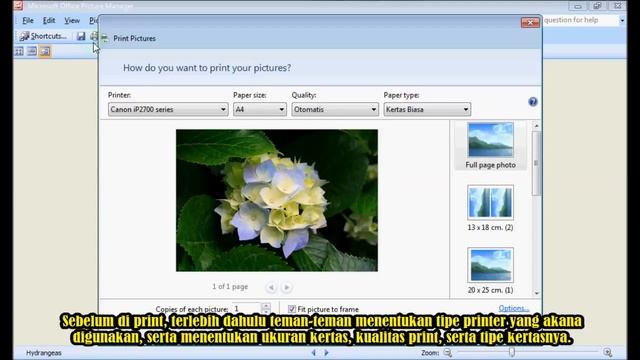Show previous picture with bottom left arrow
Screen dimensions: 640x360
click(x=313, y=352)
